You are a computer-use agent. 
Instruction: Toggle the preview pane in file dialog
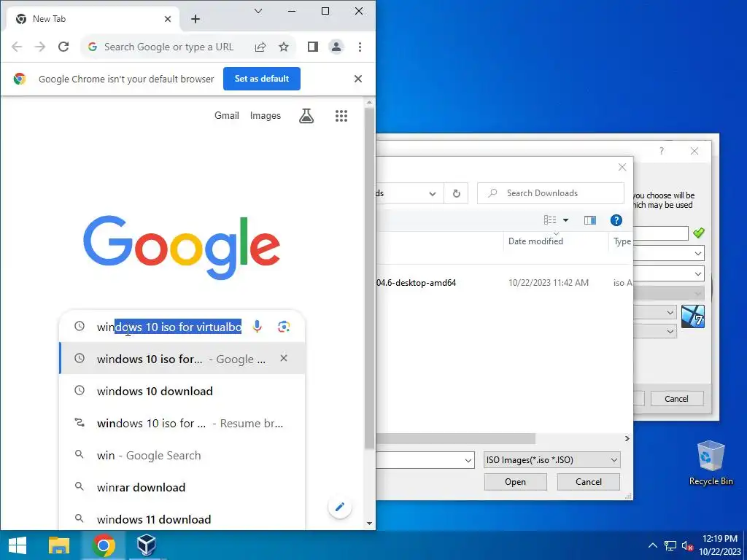(x=589, y=220)
